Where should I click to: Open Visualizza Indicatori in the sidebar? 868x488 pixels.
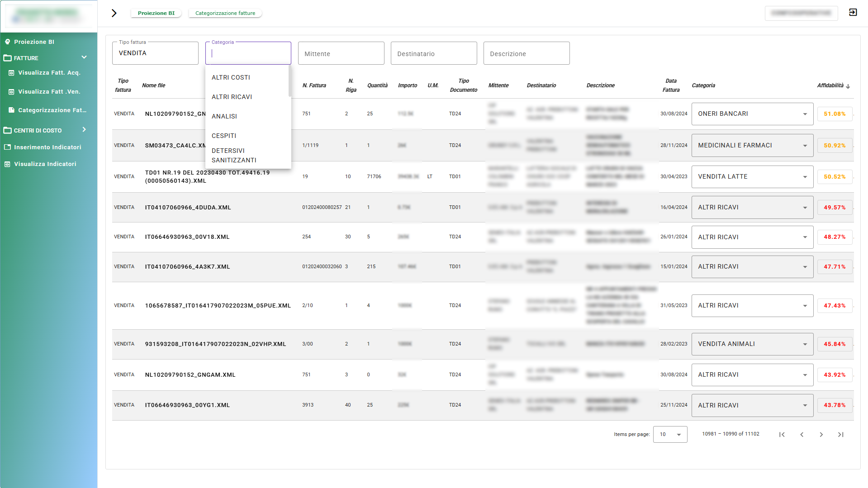pyautogui.click(x=45, y=164)
